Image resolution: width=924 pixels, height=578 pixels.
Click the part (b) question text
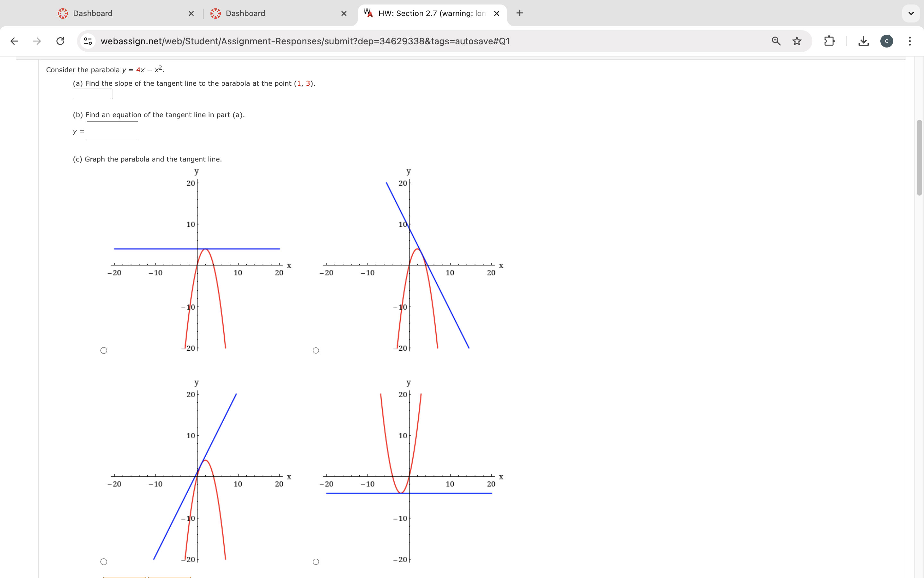click(x=159, y=115)
